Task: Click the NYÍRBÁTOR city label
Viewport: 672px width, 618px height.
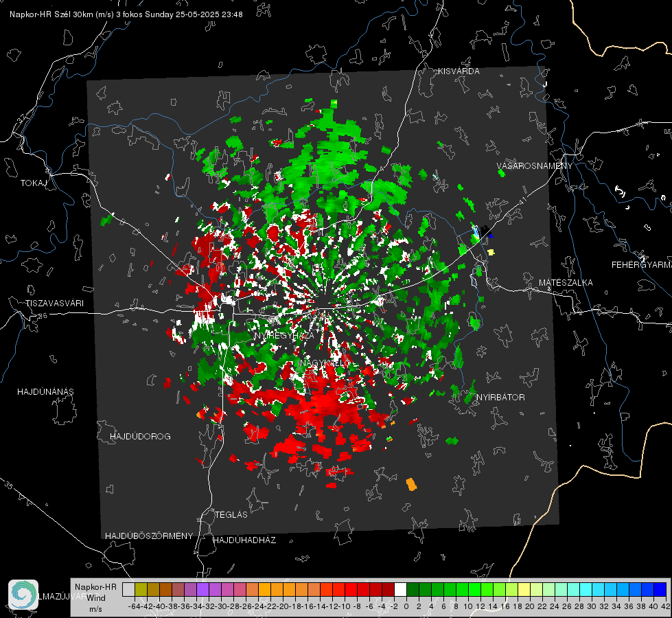Action: (500, 398)
